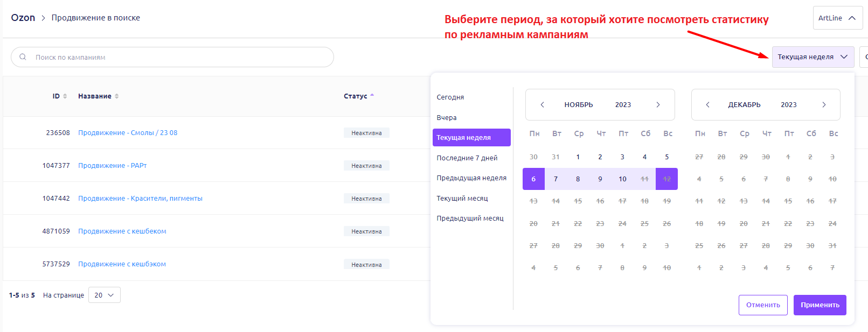Choose Последние 7 дней preset
Viewport: 868px width, 332px height.
pyautogui.click(x=467, y=158)
